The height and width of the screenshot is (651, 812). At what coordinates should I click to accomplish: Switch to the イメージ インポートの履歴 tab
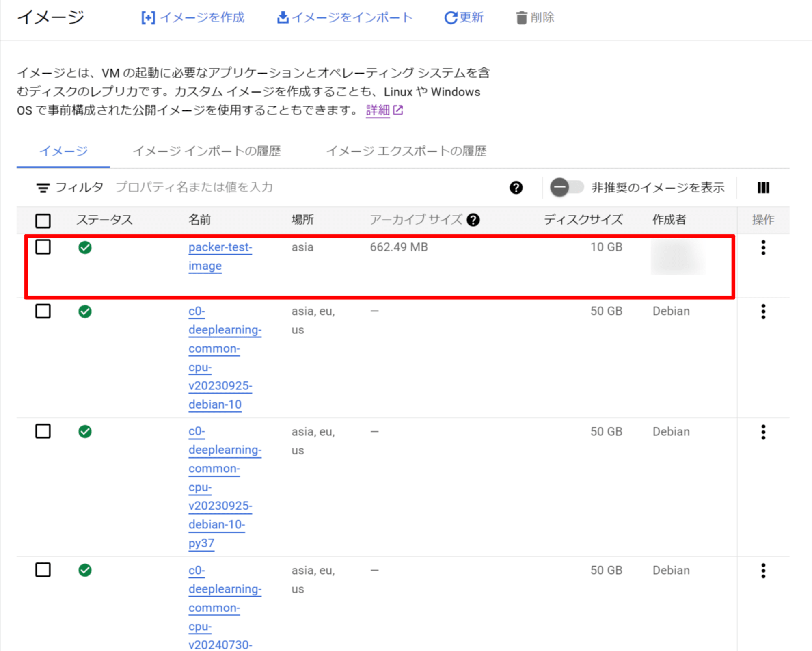[x=207, y=151]
